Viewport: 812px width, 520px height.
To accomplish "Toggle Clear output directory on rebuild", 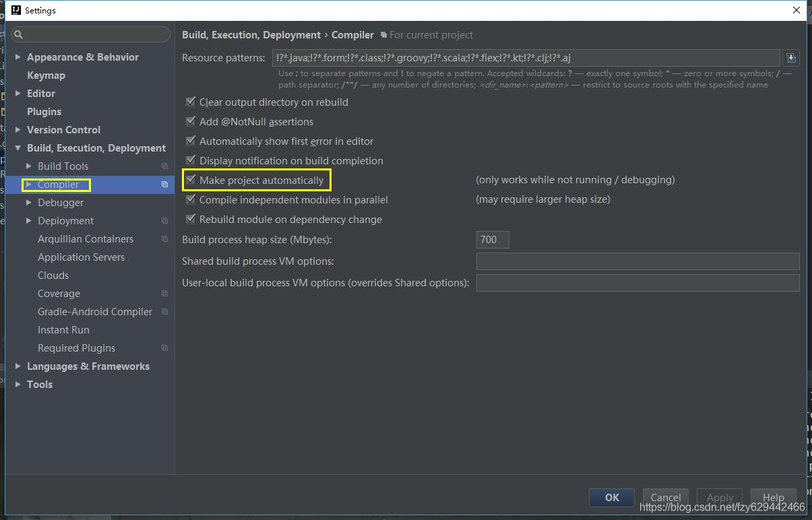I will point(191,102).
